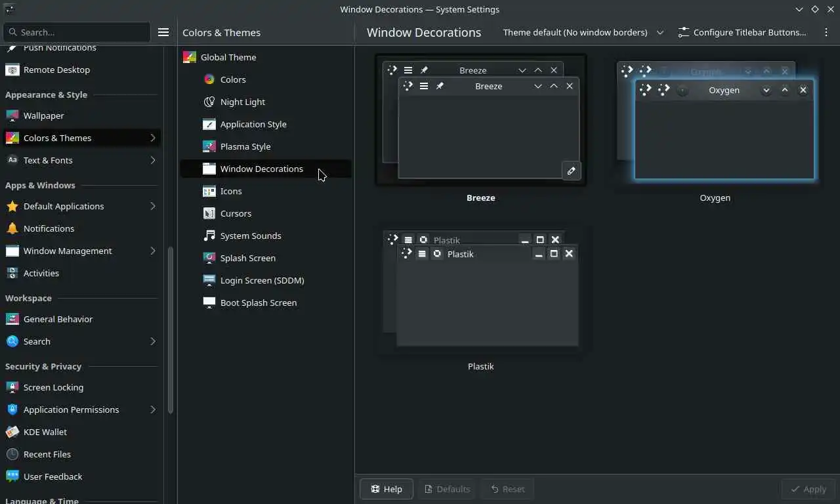Click the General Behavior icon
Viewport: 840px width, 504px height.
pyautogui.click(x=12, y=319)
